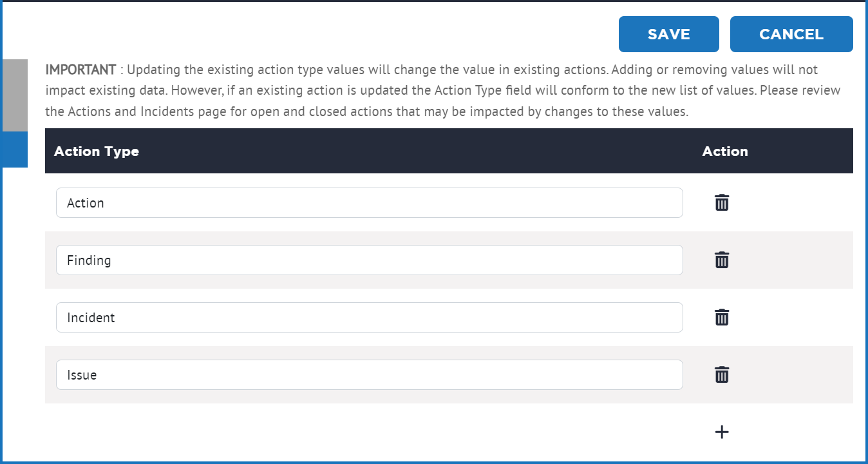
Task: Select the Issue input field
Action: click(369, 374)
